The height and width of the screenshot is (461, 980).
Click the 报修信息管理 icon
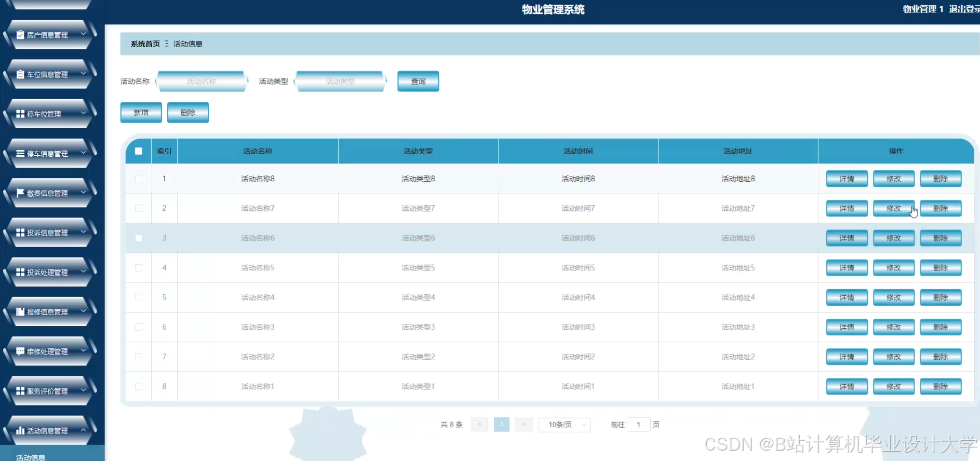pyautogui.click(x=20, y=311)
